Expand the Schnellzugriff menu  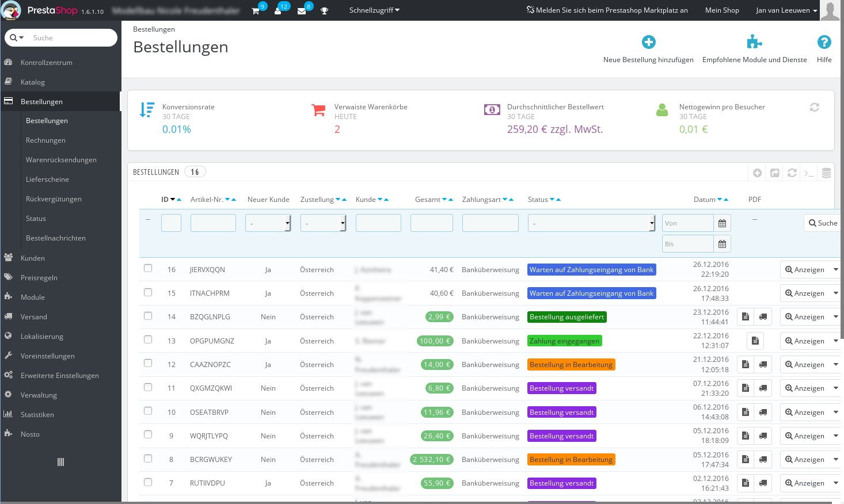point(374,10)
